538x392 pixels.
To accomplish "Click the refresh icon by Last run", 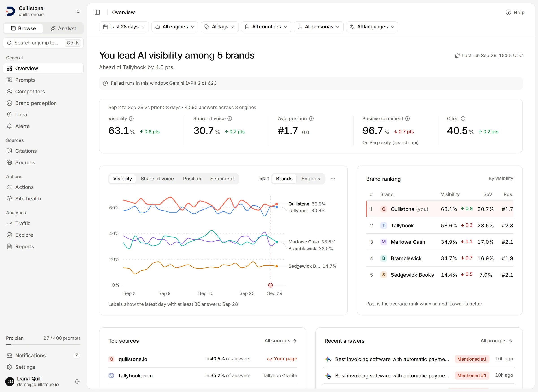I will (457, 56).
